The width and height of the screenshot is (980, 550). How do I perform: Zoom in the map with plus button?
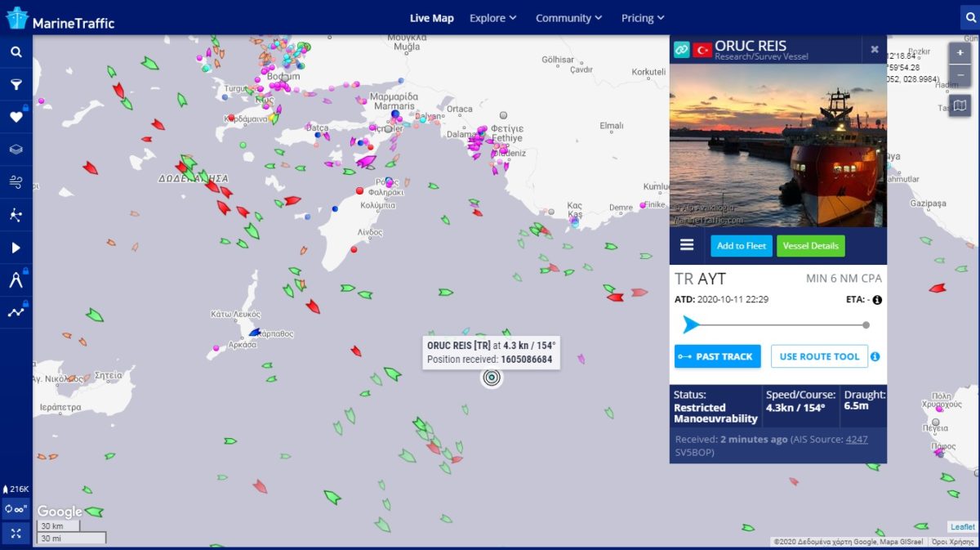(x=960, y=53)
